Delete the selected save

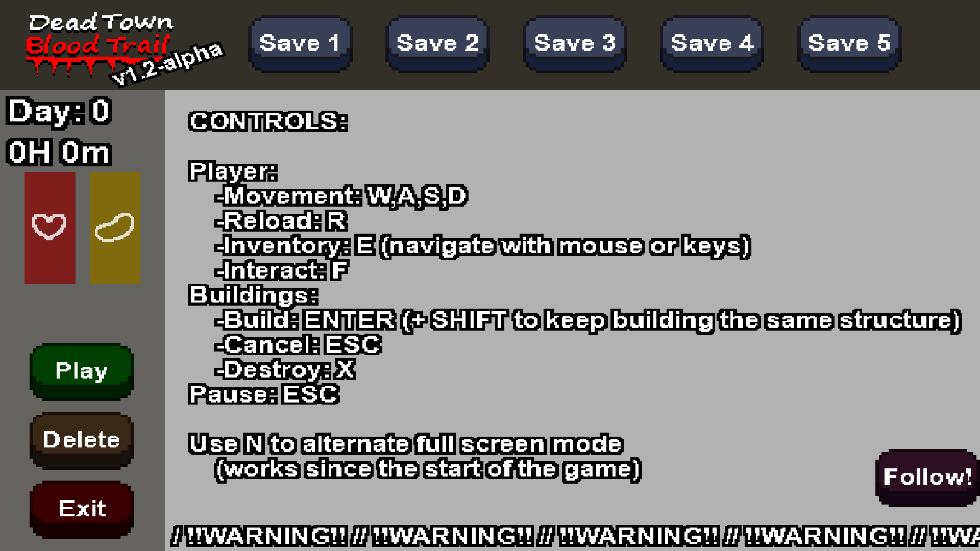(82, 440)
